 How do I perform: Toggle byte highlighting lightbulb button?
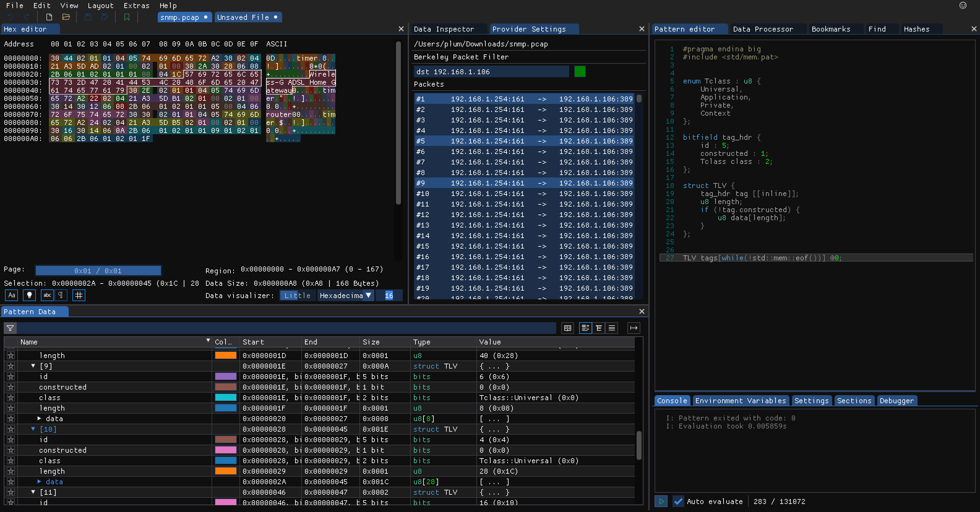coord(29,295)
